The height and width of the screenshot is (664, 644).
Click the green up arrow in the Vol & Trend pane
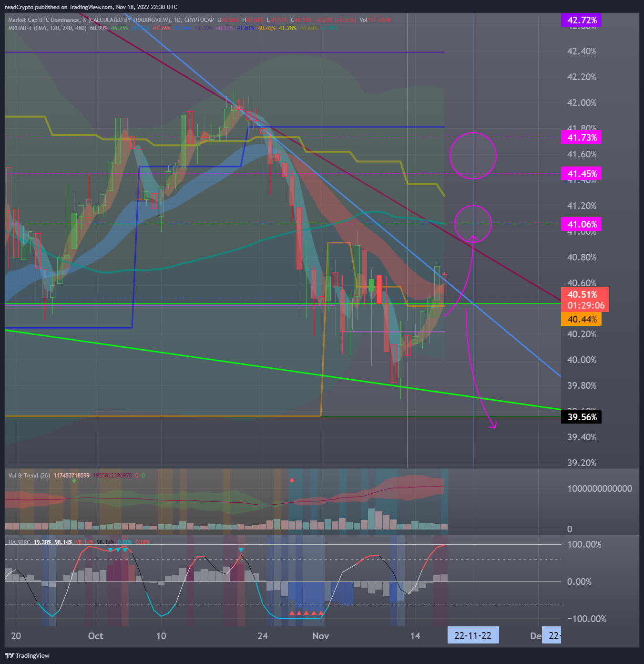click(x=74, y=481)
